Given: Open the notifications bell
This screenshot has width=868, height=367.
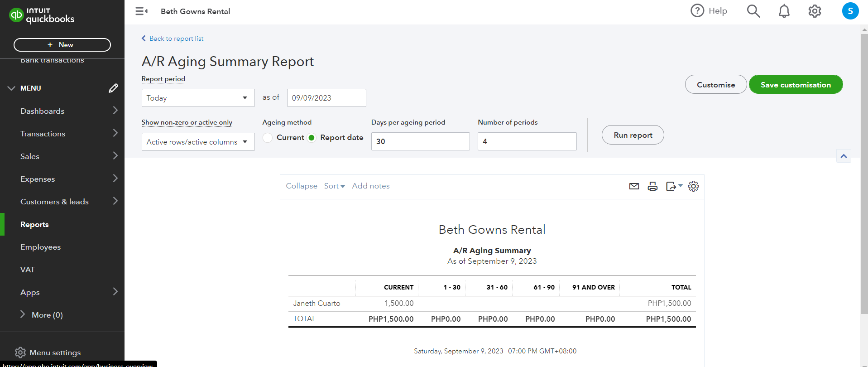Looking at the screenshot, I should coord(784,11).
